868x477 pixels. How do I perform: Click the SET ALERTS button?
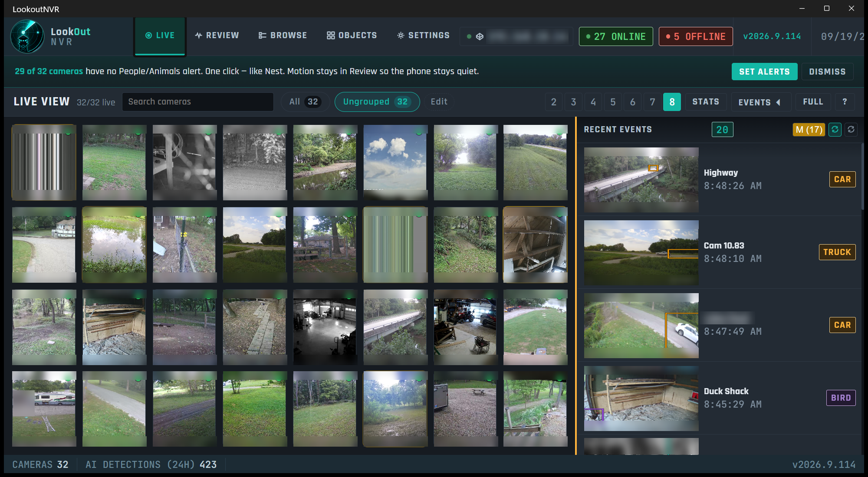point(764,72)
